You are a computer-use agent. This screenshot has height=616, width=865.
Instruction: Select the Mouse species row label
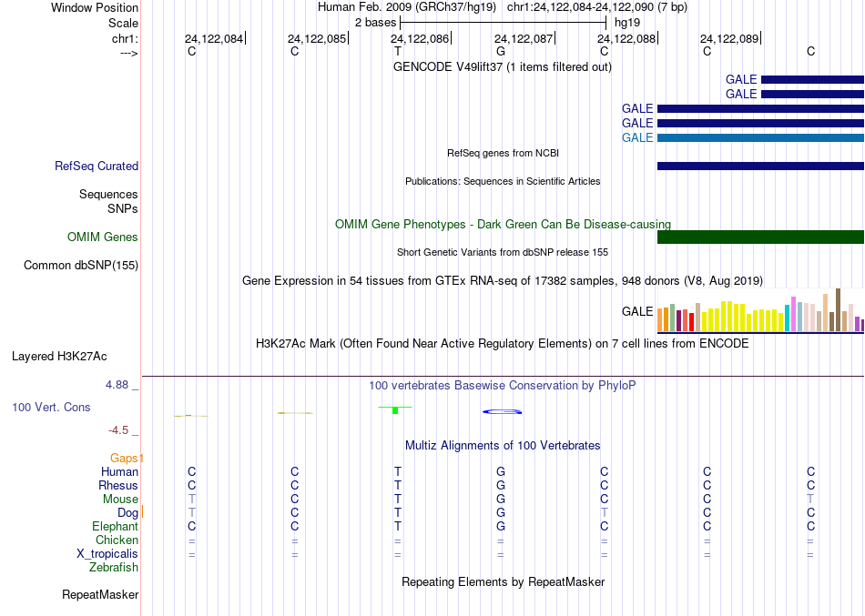pos(120,500)
